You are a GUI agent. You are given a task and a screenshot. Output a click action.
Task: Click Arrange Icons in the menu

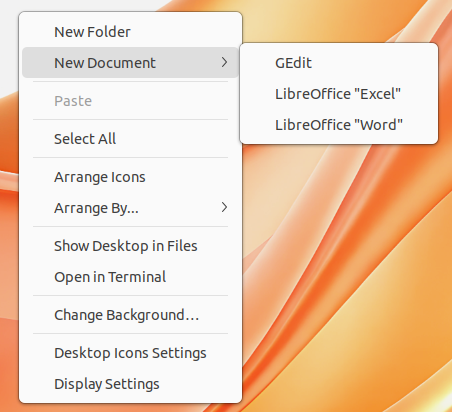(x=130, y=177)
